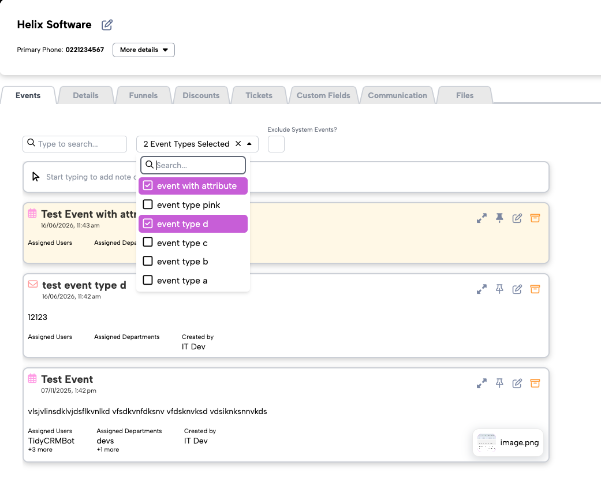Click the calendar icon of Test Event with attribute

pyautogui.click(x=33, y=214)
